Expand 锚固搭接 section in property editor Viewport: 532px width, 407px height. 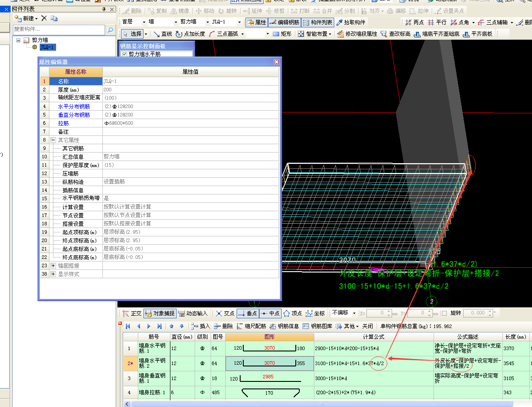click(x=53, y=265)
